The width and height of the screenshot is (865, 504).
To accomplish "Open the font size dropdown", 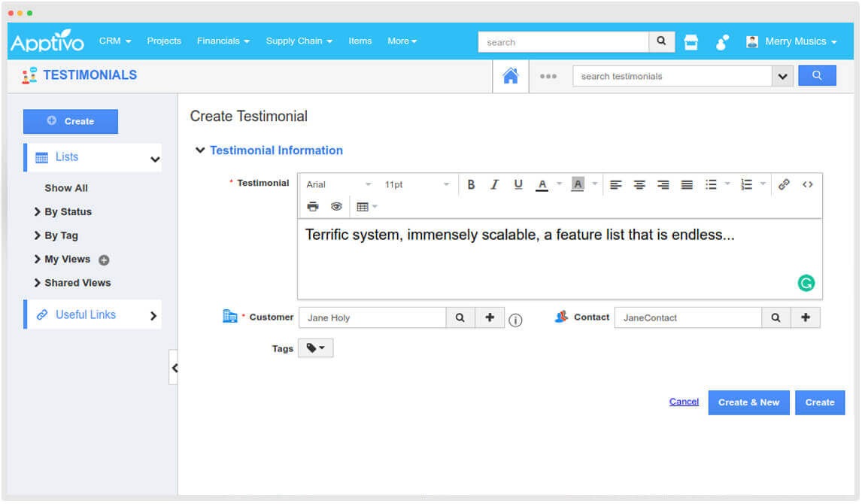I will click(x=417, y=184).
